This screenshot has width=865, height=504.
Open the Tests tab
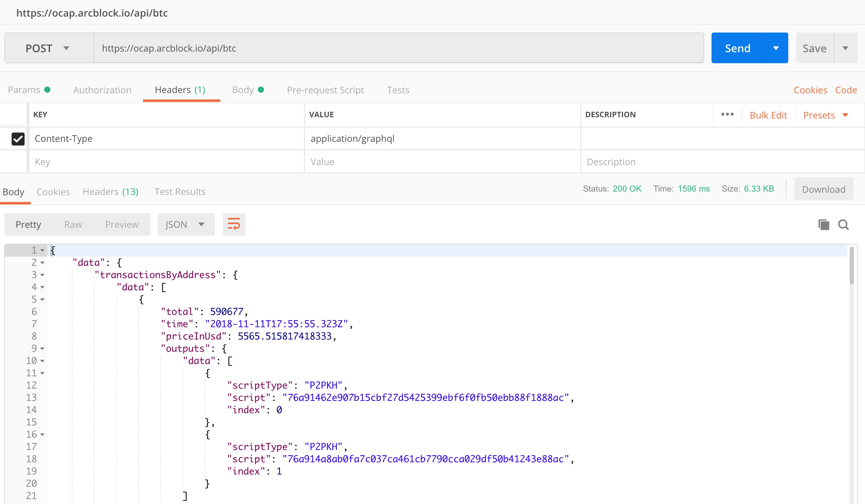tap(398, 90)
